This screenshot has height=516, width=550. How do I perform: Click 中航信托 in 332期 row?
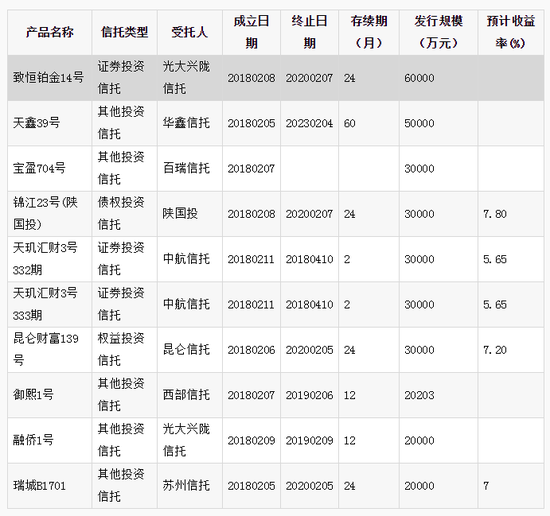pyautogui.click(x=186, y=259)
